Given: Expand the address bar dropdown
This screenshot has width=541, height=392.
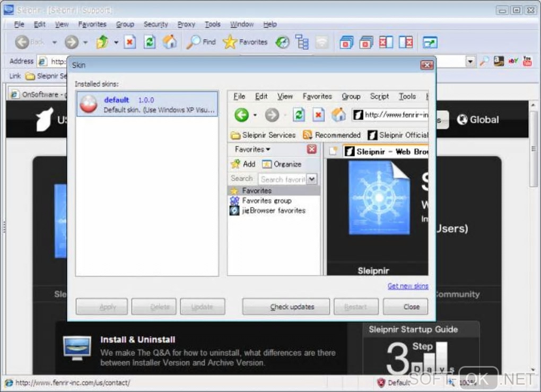Looking at the screenshot, I should point(470,62).
